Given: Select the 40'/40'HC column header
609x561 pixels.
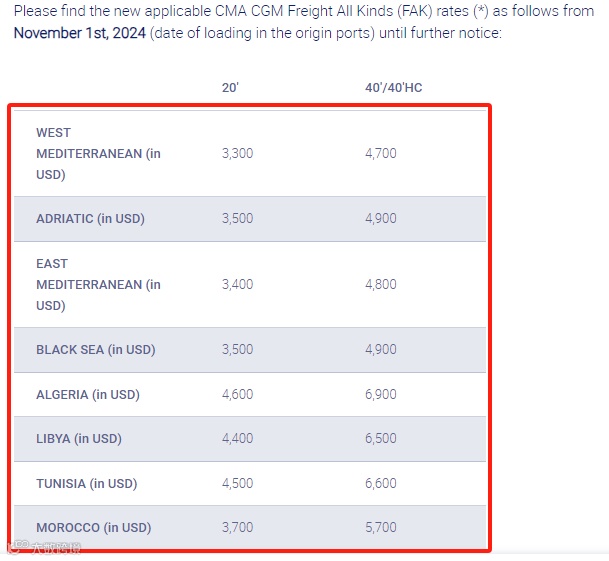Looking at the screenshot, I should 393,87.
